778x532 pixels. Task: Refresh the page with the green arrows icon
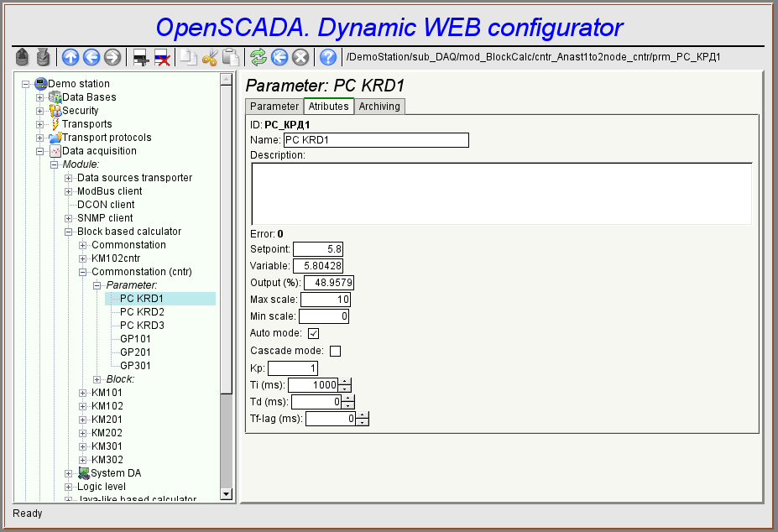pos(258,58)
